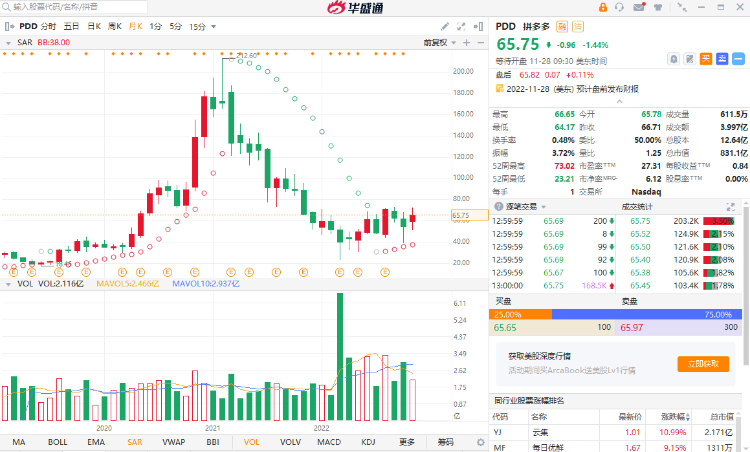The image size is (750, 452).
Task: Zoom in chart with plus icon
Action: click(467, 43)
